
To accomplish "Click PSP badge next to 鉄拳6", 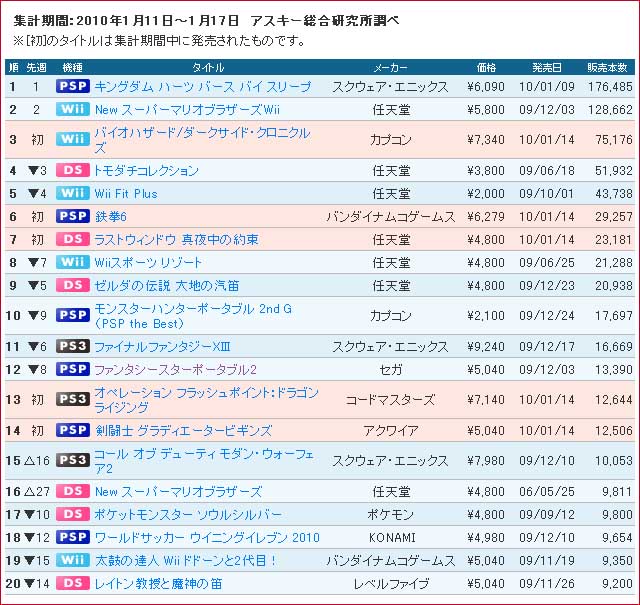I will (73, 216).
